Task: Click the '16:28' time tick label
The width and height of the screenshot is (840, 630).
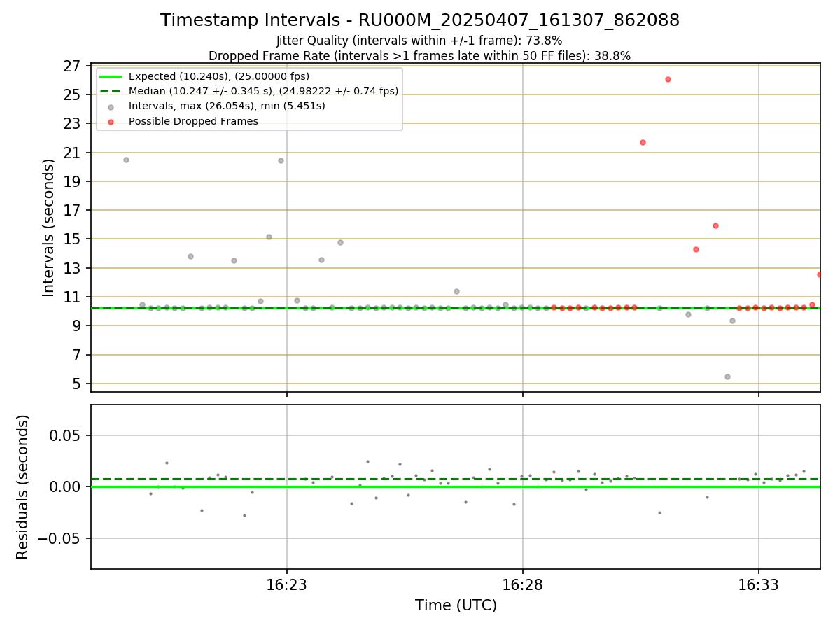Action: (523, 585)
